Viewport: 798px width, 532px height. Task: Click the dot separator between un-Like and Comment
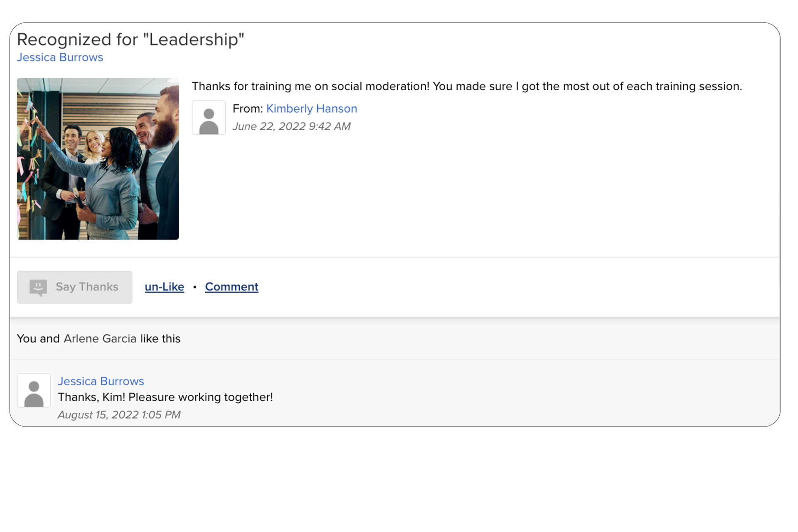click(195, 287)
